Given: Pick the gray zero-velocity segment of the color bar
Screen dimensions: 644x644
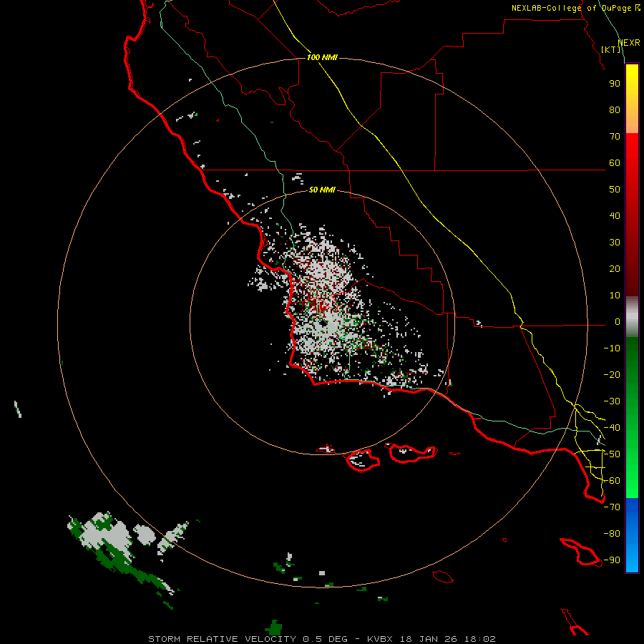Looking at the screenshot, I should pos(632,316).
